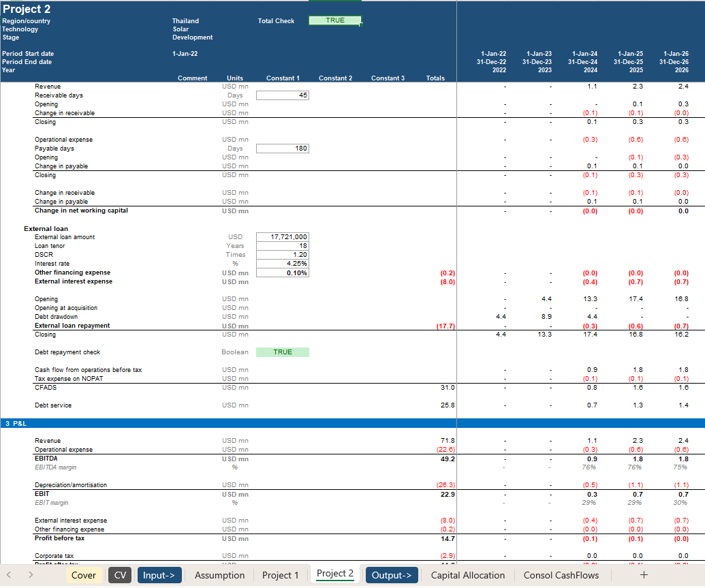
Task: Click the next sheet navigation arrow
Action: click(31, 575)
